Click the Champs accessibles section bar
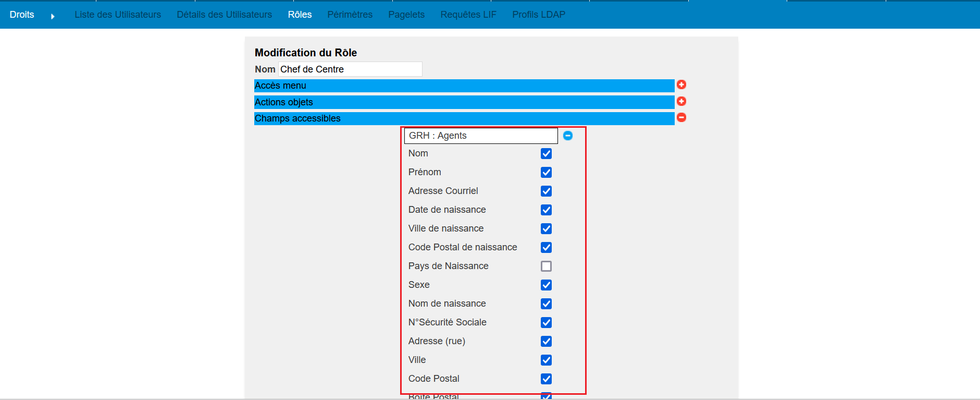Viewport: 980px width, 400px height. coord(464,118)
